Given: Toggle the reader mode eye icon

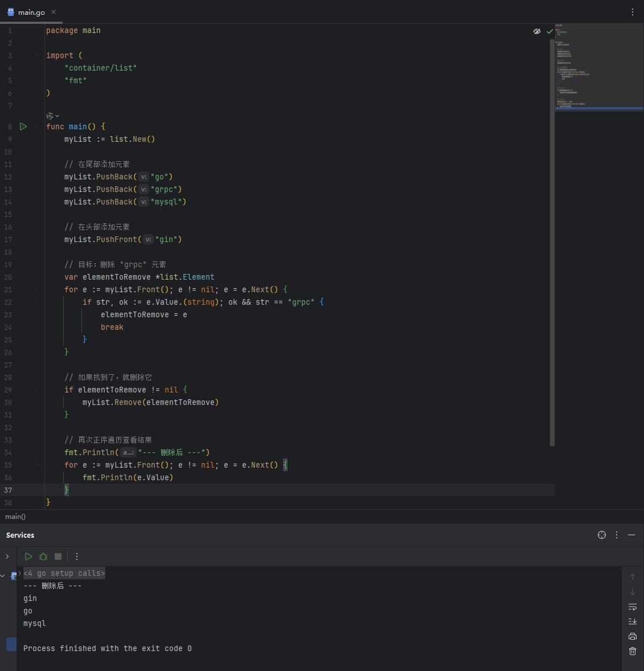Looking at the screenshot, I should (x=536, y=31).
